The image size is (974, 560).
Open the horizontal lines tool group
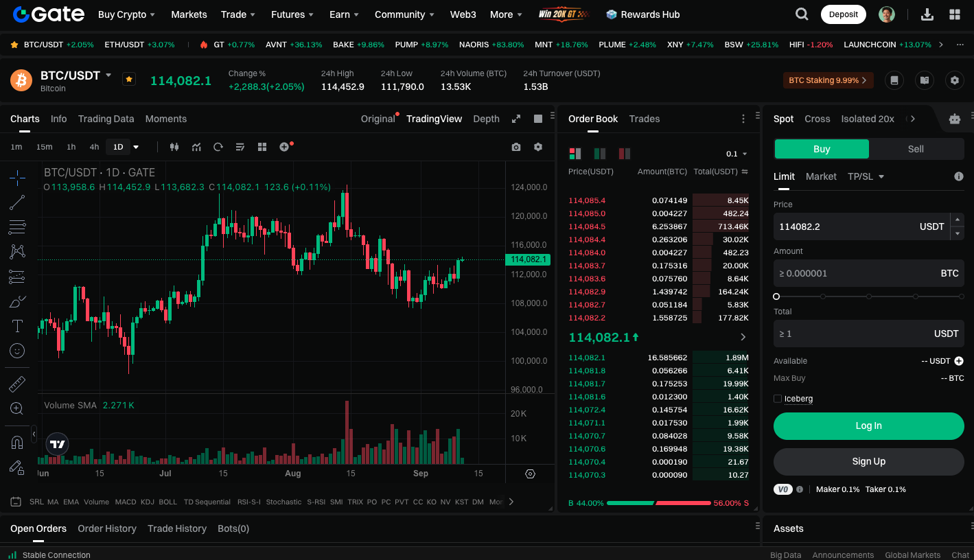click(17, 227)
